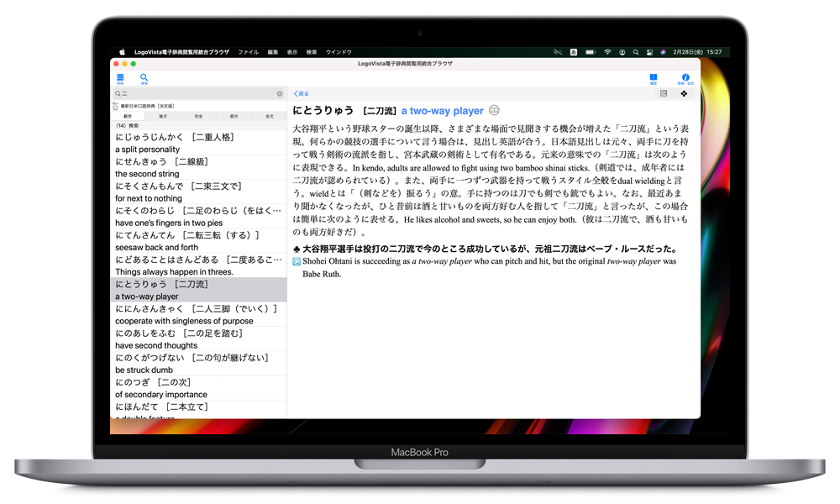
Task: Open the 検索 menu in the menu bar
Action: click(x=312, y=52)
